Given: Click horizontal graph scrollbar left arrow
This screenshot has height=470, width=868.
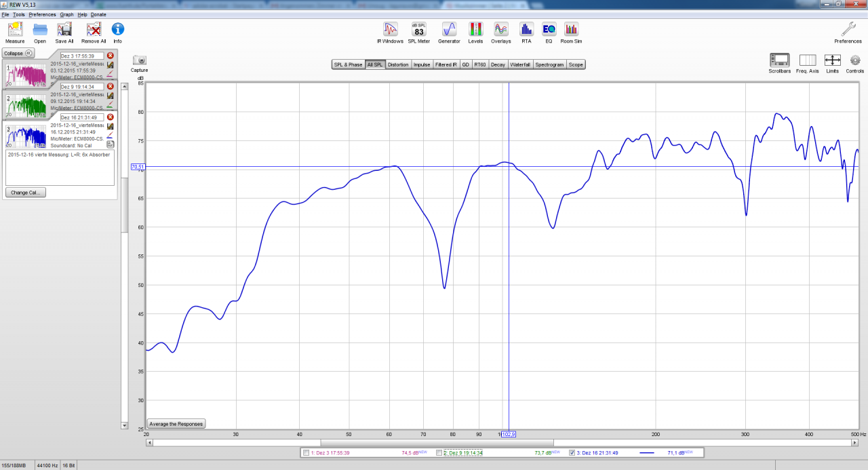Looking at the screenshot, I should [149, 443].
